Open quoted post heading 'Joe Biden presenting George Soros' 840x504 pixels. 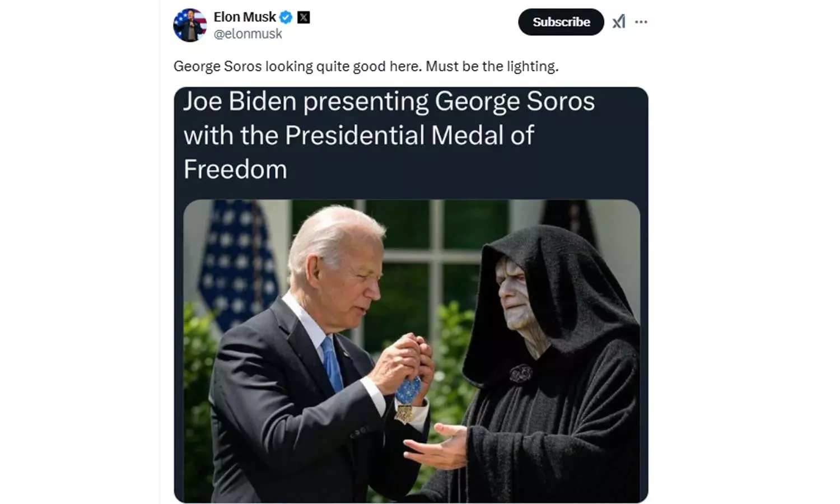(389, 101)
